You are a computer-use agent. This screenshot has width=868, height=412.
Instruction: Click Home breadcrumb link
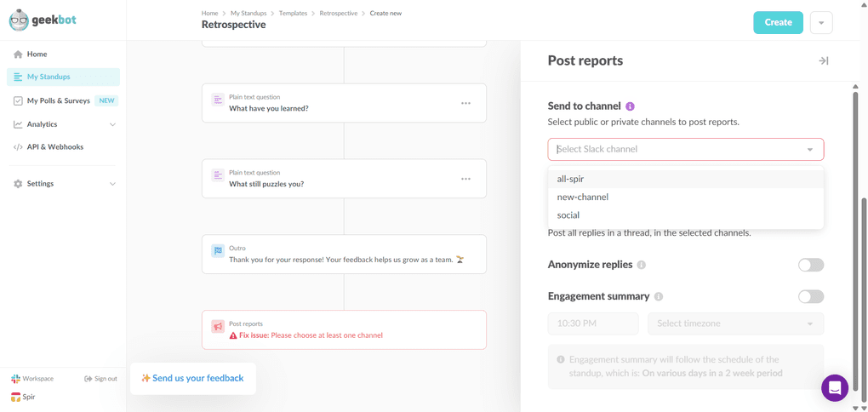[x=209, y=14]
